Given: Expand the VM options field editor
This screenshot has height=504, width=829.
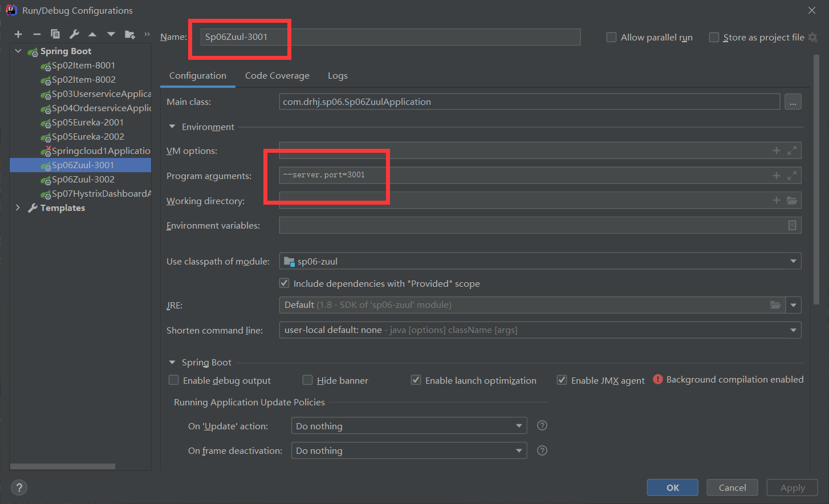Looking at the screenshot, I should coord(792,151).
